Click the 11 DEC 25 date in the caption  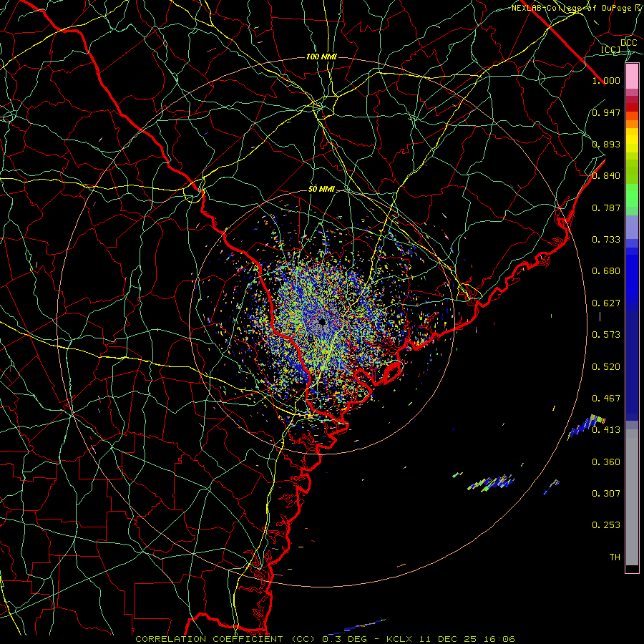(x=448, y=639)
